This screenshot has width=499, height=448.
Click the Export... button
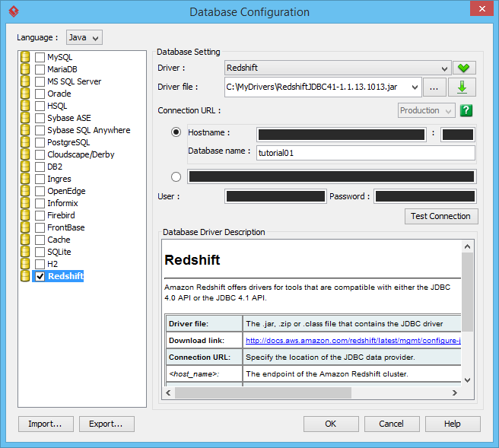coord(106,424)
